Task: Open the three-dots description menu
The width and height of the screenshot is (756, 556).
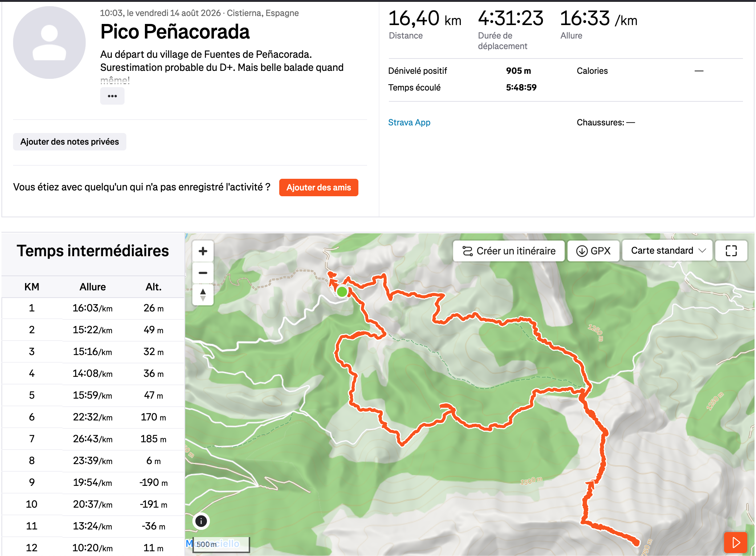Action: click(112, 96)
